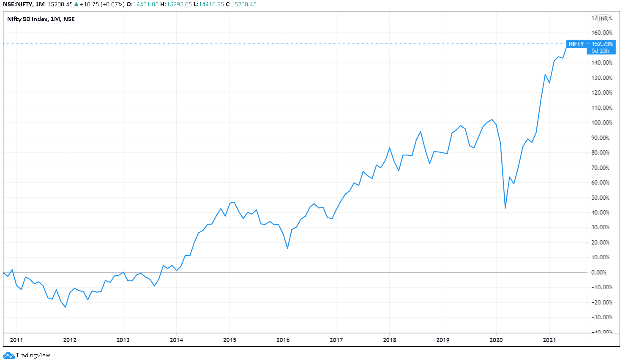This screenshot has height=364, width=623.
Task: Select the NIFTY price label tag
Action: pyautogui.click(x=576, y=44)
